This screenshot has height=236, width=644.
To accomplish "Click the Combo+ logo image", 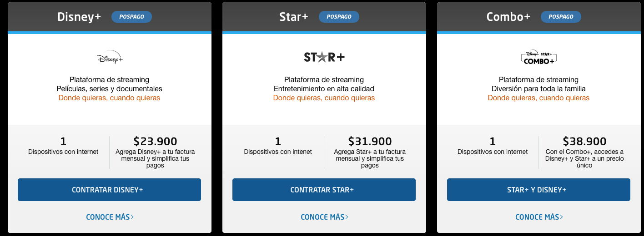I will [539, 58].
